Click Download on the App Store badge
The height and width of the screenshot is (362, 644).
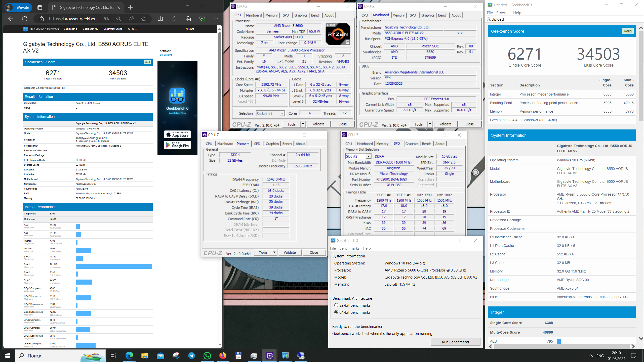click(177, 134)
